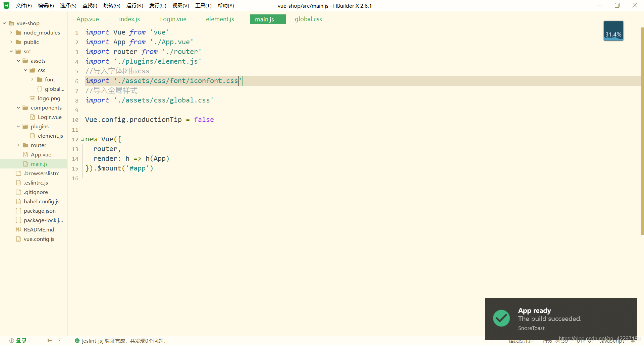Click the vue.config.js file icon
The width and height of the screenshot is (644, 345).
tap(18, 239)
